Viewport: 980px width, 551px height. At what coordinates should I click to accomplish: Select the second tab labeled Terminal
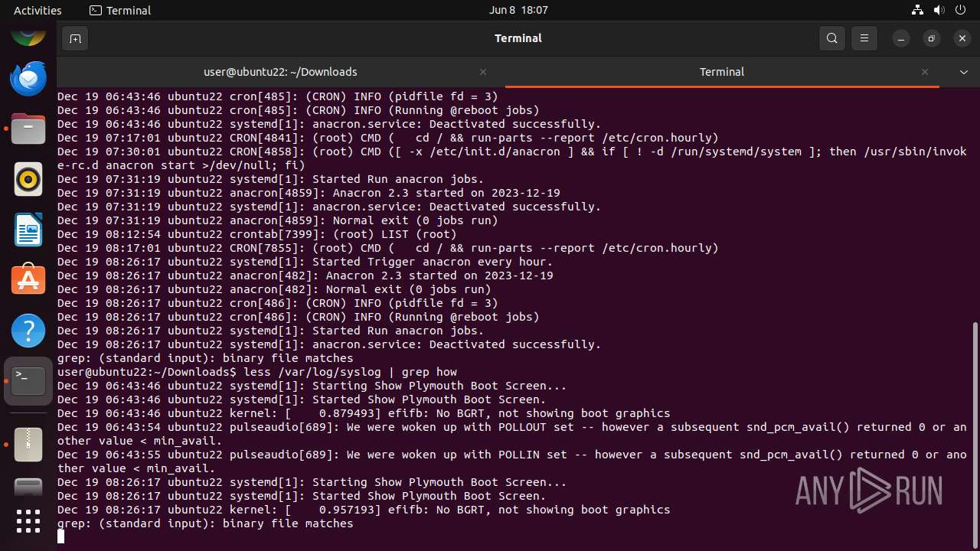point(722,72)
